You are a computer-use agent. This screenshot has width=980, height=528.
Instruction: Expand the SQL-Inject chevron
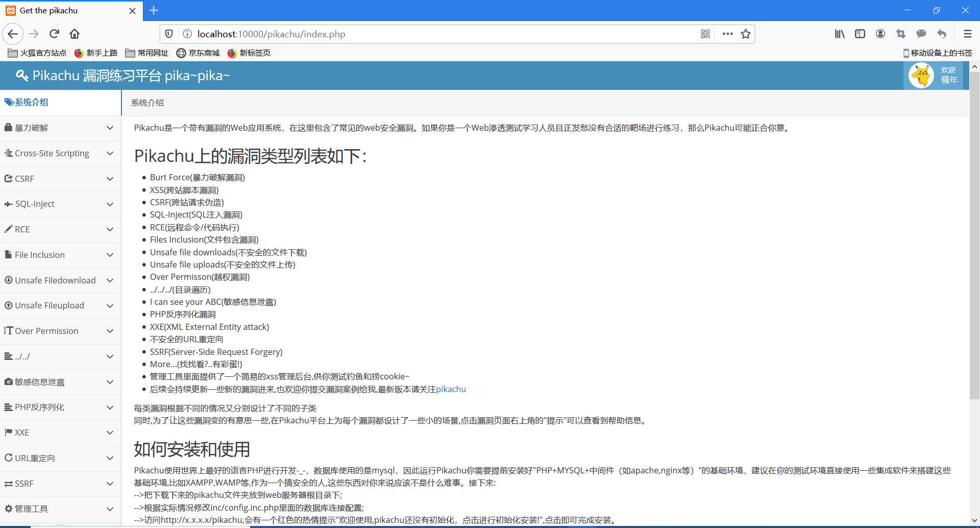(110, 204)
